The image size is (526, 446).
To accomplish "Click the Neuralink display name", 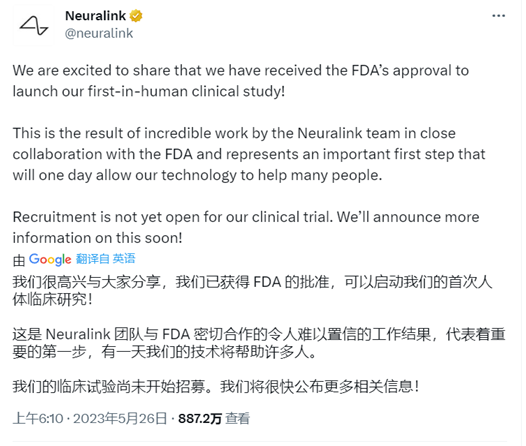I will pos(95,16).
